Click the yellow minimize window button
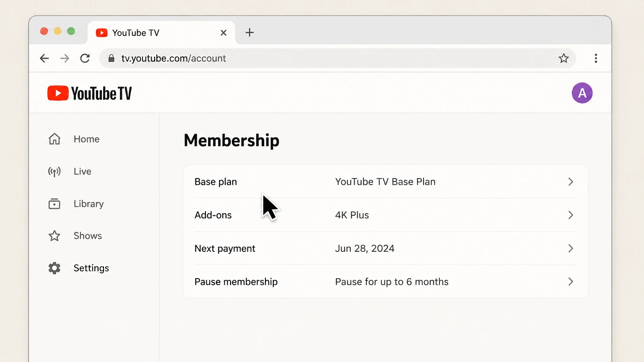 [58, 31]
